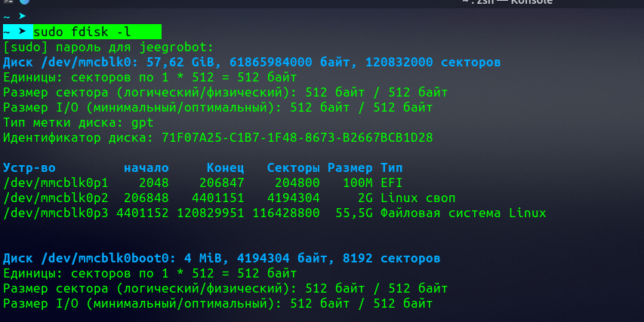The image size is (644, 322).
Task: Click 'Тип метки диска: gpt' line
Action: click(79, 122)
